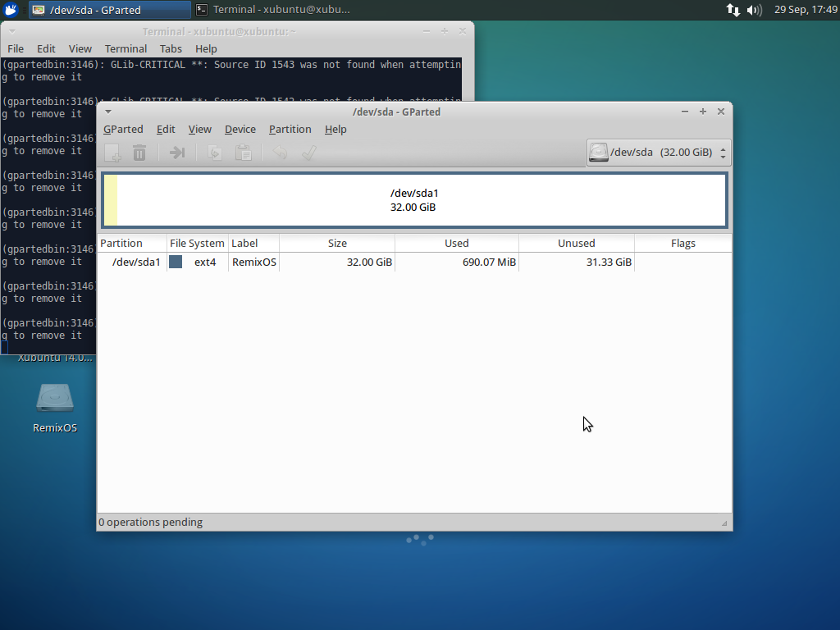Click the /dev/sda GParted taskbar button
The height and width of the screenshot is (630, 840).
110,10
